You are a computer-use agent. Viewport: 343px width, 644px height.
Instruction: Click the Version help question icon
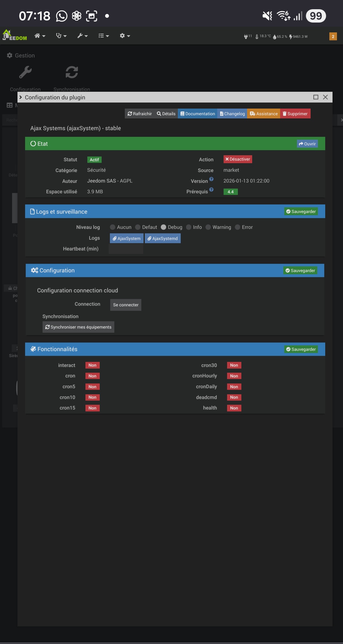click(212, 179)
